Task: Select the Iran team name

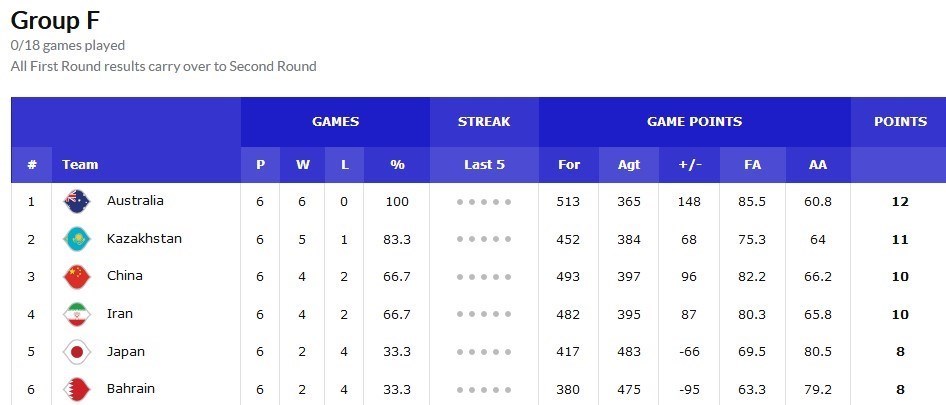Action: pyautogui.click(x=120, y=314)
